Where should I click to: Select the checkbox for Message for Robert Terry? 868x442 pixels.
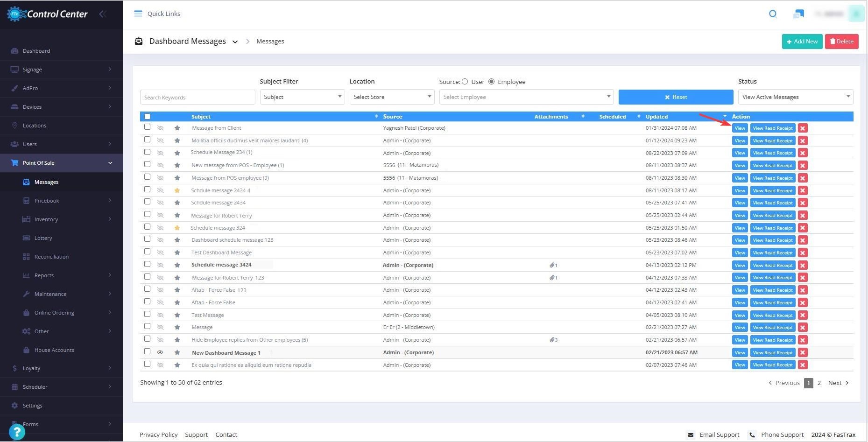[148, 214]
